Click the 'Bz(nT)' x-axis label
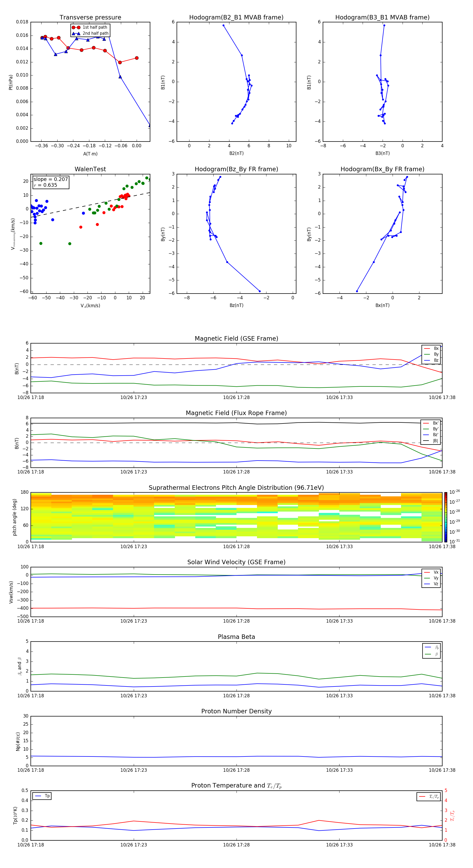This screenshot has height=868, width=473. pos(236,305)
